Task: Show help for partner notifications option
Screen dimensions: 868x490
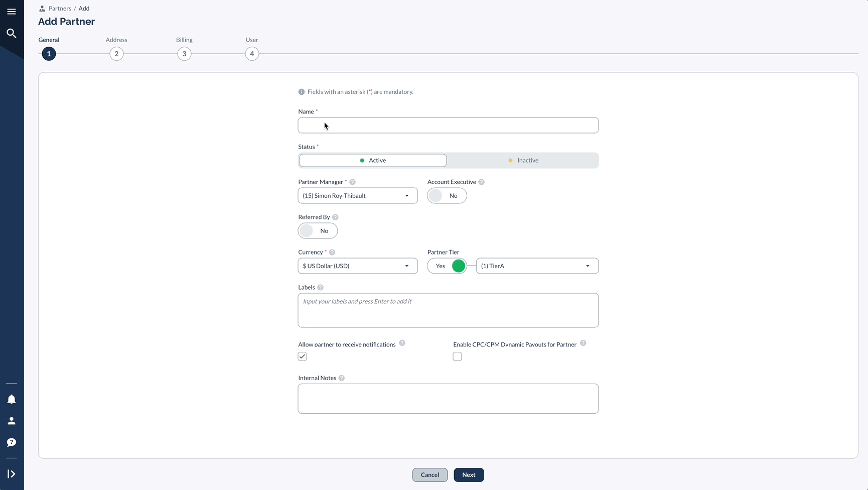Action: 402,343
